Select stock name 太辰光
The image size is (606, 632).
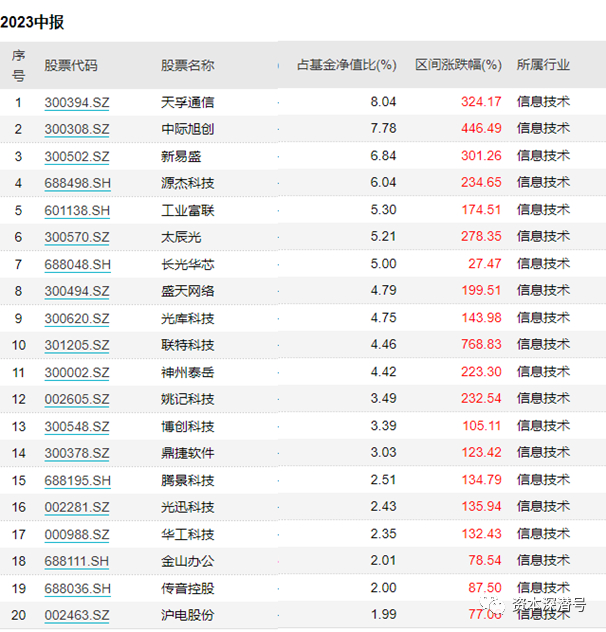(x=181, y=237)
